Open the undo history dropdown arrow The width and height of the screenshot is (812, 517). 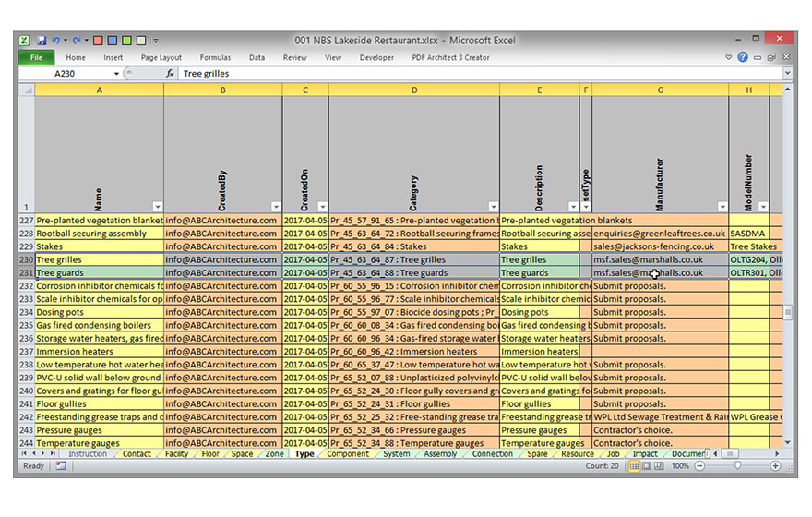(66, 41)
